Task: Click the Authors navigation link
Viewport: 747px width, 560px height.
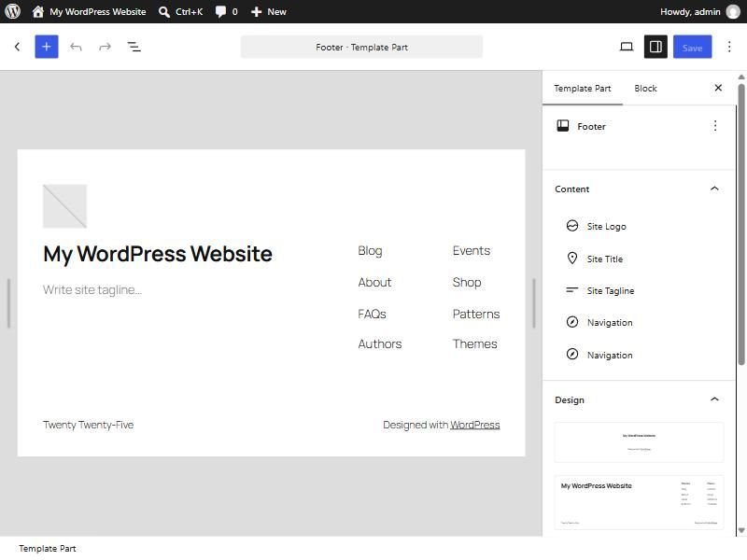Action: pos(380,343)
